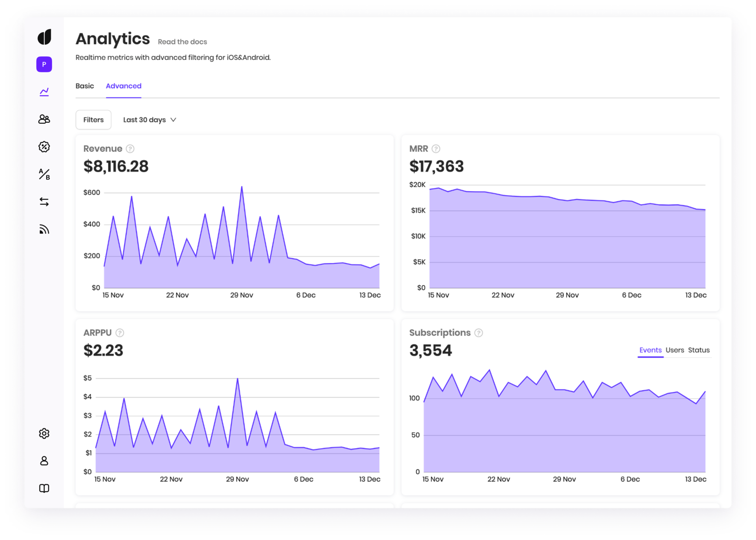Click the Adapty logo icon in sidebar
Image resolution: width=756 pixels, height=540 pixels.
click(44, 37)
